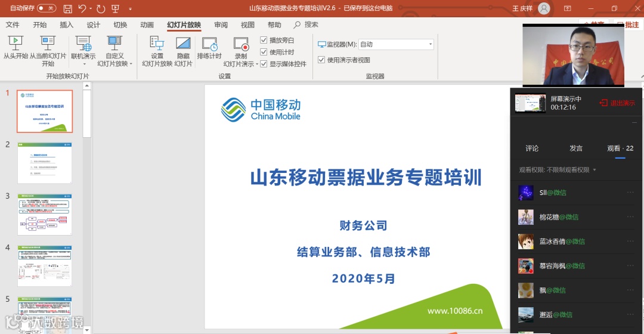644x334 pixels.
Task: Click the Redo arrow icon
Action: (101, 8)
